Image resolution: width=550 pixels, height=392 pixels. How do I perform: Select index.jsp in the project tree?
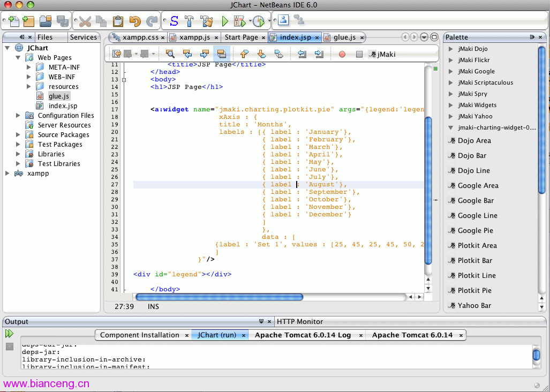coord(63,105)
